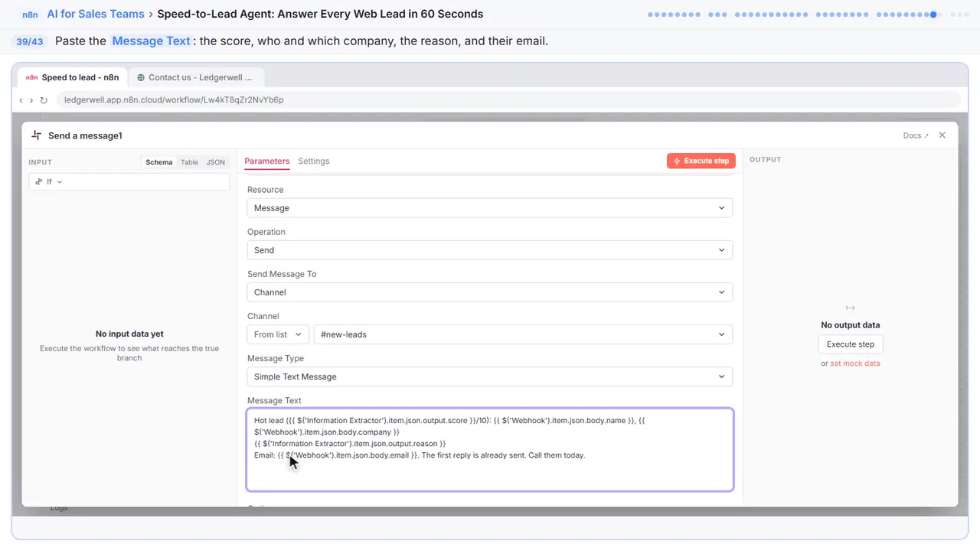Click the browser forward arrow

coord(31,100)
